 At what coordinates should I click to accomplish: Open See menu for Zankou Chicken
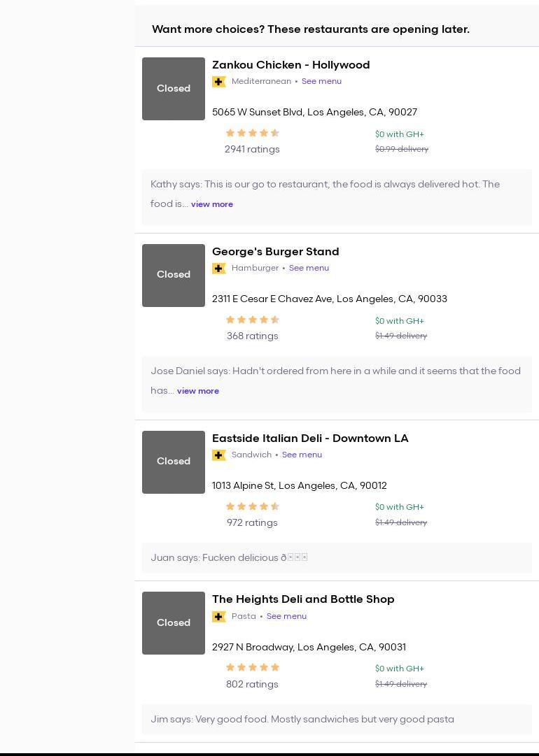tap(321, 81)
